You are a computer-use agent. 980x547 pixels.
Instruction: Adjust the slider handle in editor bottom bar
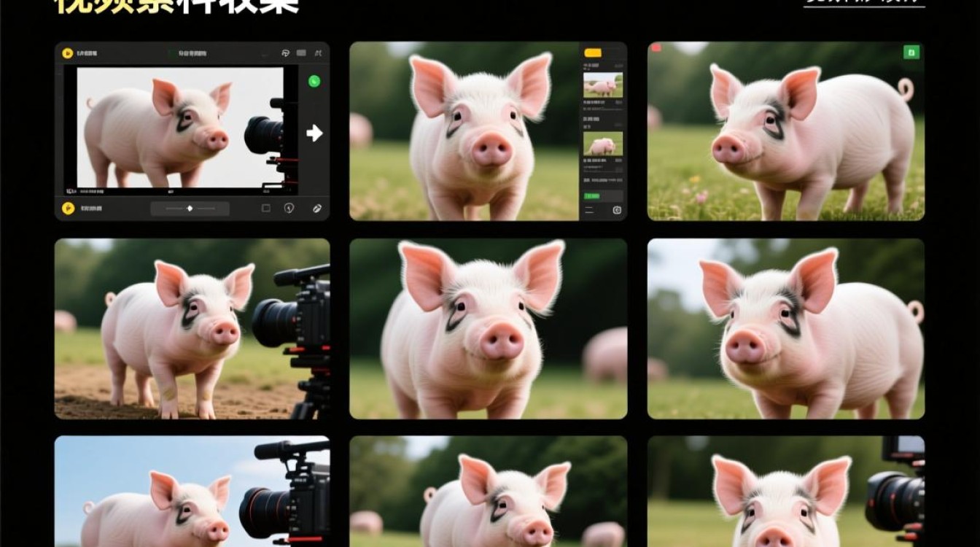(x=190, y=209)
